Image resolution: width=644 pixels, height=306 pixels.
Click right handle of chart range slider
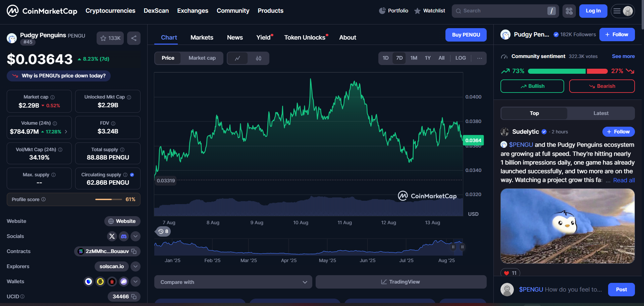(462, 247)
